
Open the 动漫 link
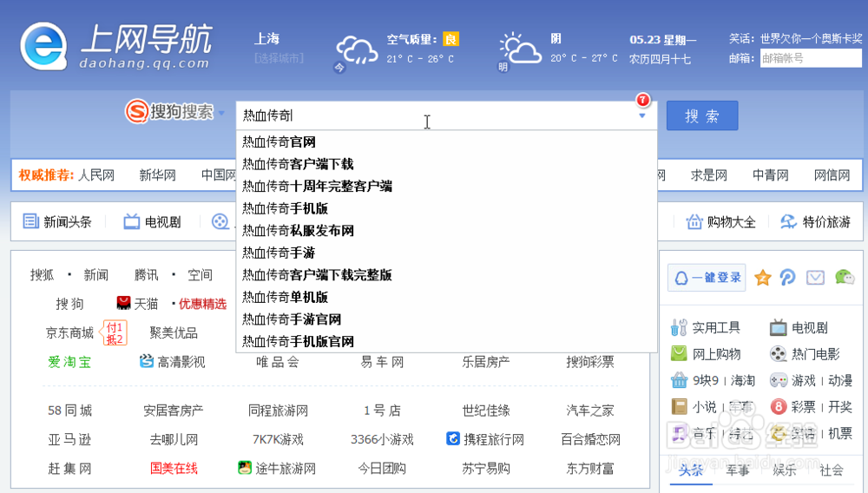[840, 381]
